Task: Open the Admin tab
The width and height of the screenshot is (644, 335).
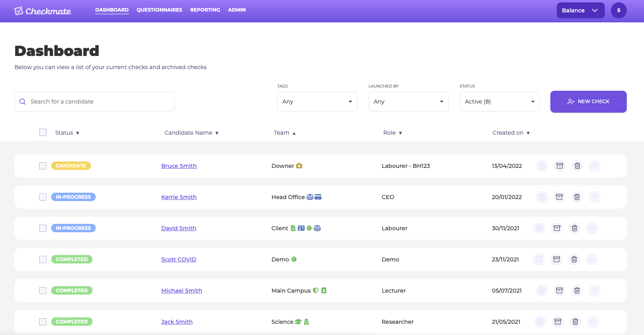Action: click(237, 10)
